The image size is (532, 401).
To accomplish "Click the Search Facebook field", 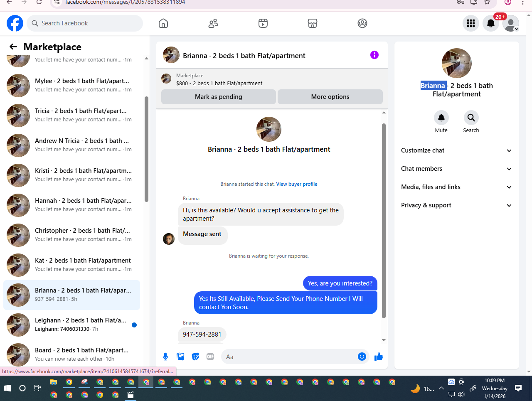I will (85, 23).
